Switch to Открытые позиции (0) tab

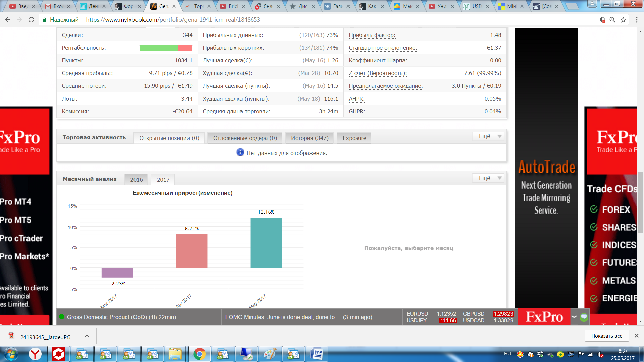click(169, 138)
